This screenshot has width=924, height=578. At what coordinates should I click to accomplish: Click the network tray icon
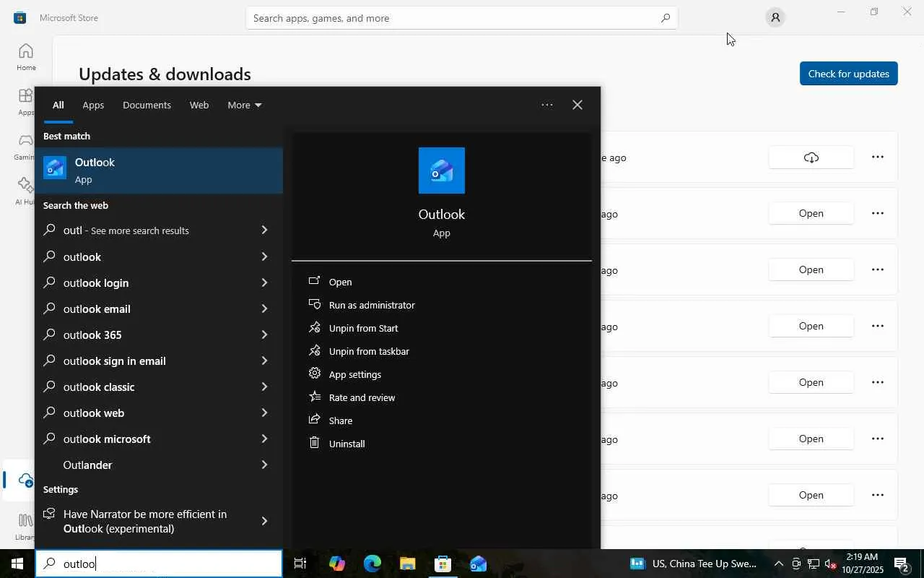coord(814,564)
